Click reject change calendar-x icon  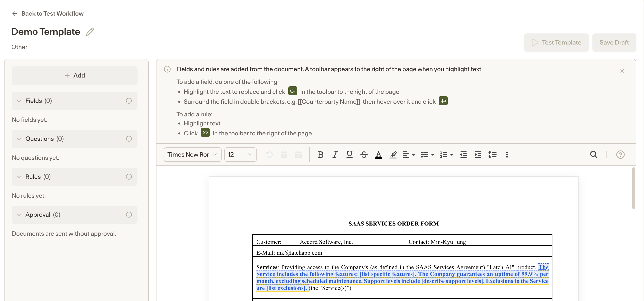click(x=298, y=155)
